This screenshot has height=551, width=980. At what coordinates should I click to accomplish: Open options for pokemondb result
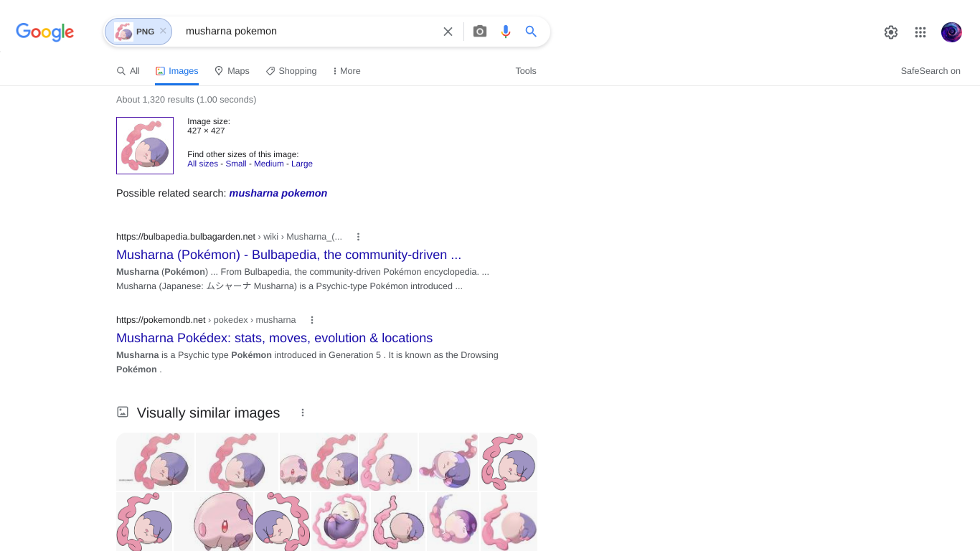point(312,320)
